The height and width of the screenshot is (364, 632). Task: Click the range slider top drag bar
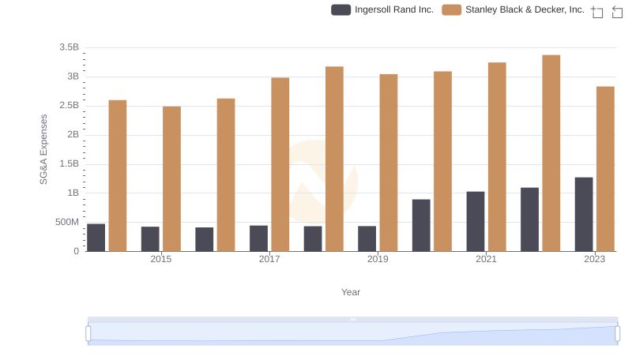352,319
